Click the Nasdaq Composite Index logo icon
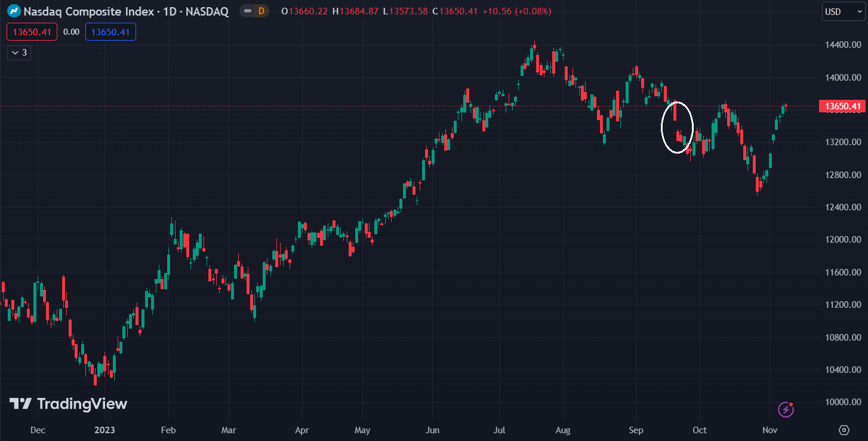Image resolution: width=868 pixels, height=441 pixels. coord(14,11)
